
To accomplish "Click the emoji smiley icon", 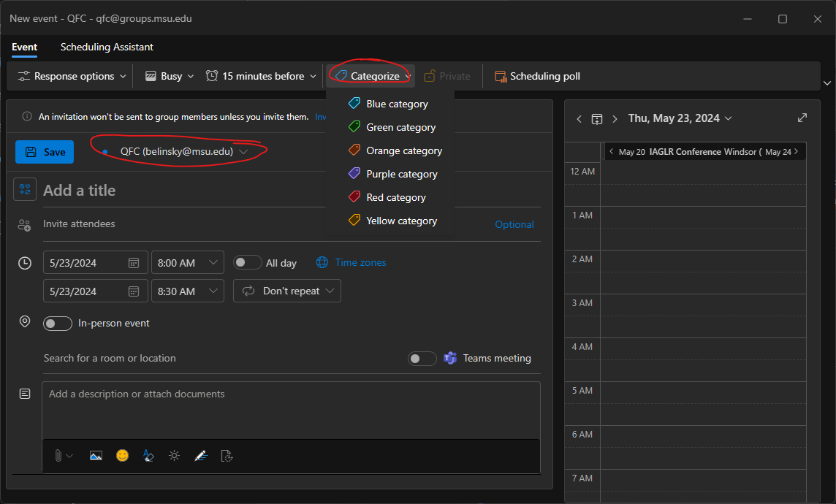I will tap(122, 455).
